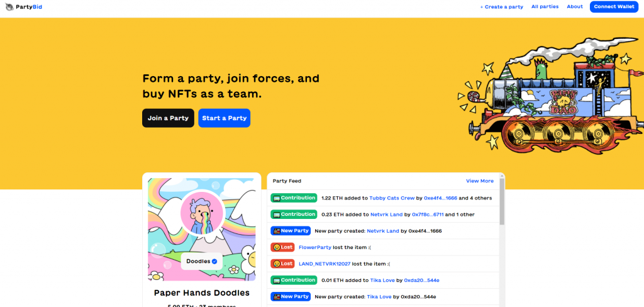Click Join a Party button
Screen dimensions: 644x307
point(168,118)
